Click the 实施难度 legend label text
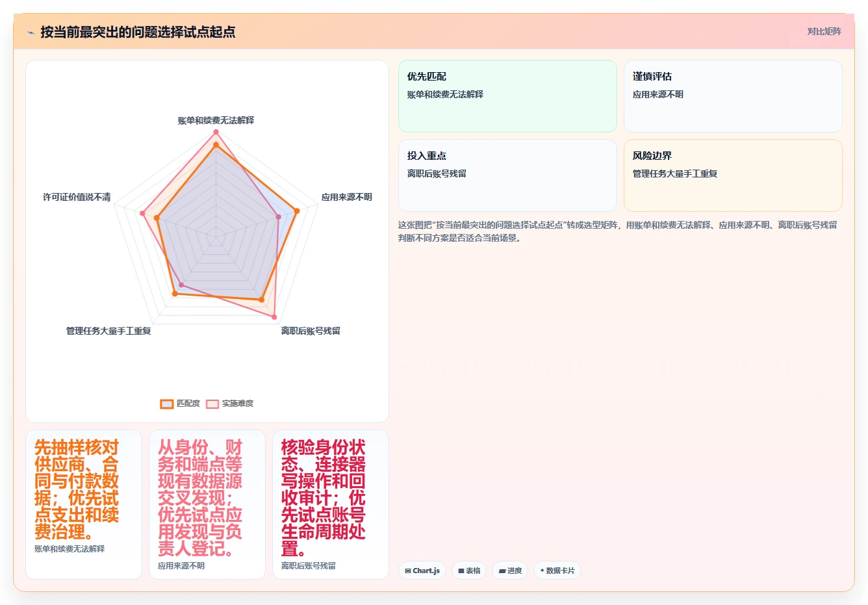 coord(238,404)
